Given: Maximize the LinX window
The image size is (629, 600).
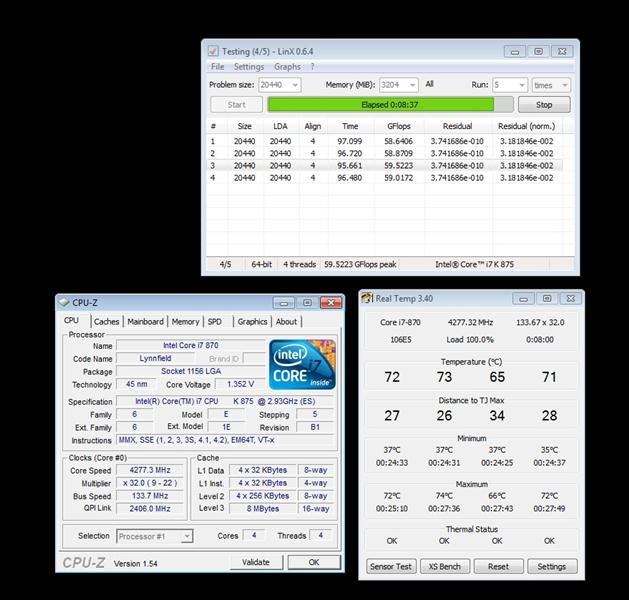Looking at the screenshot, I should pos(538,51).
